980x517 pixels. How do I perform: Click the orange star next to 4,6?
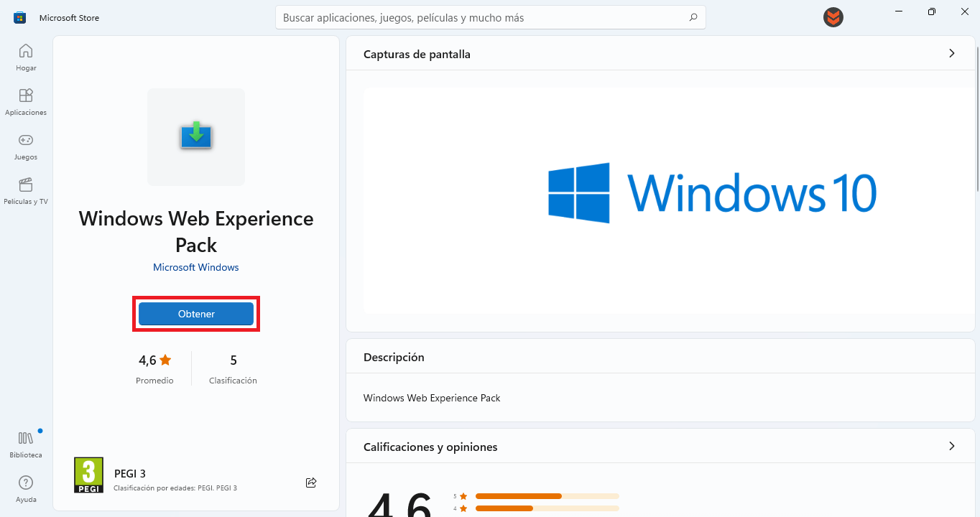pyautogui.click(x=166, y=360)
